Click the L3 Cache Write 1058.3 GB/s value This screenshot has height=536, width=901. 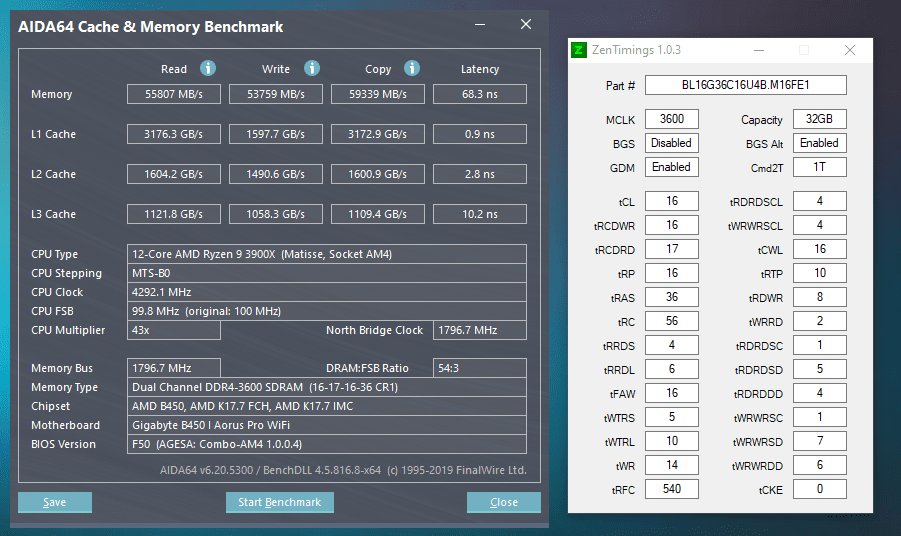(276, 214)
